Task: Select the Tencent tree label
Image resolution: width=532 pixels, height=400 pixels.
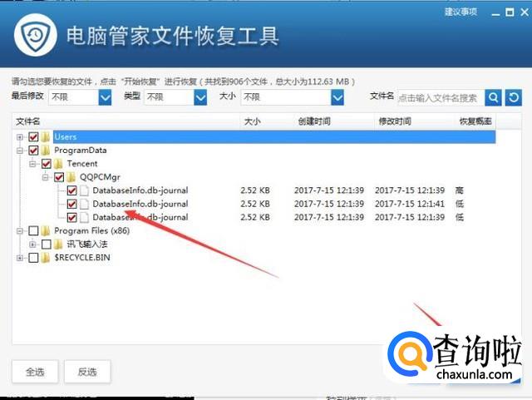Action: click(x=82, y=164)
